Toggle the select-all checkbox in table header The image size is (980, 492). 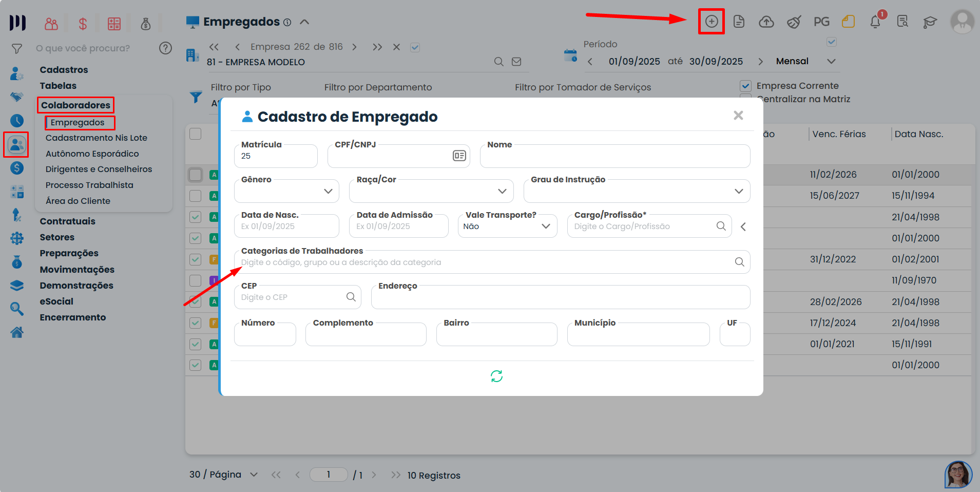click(x=196, y=134)
